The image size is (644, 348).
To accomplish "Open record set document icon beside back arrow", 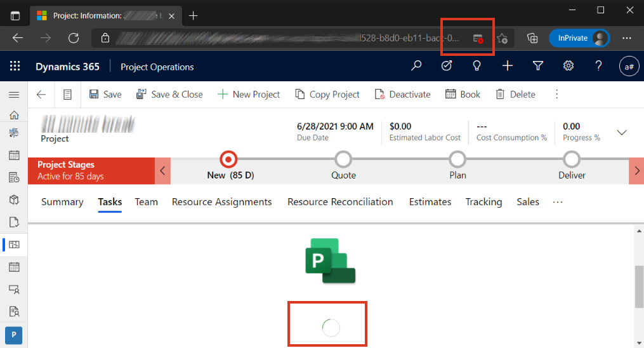I will 67,95.
